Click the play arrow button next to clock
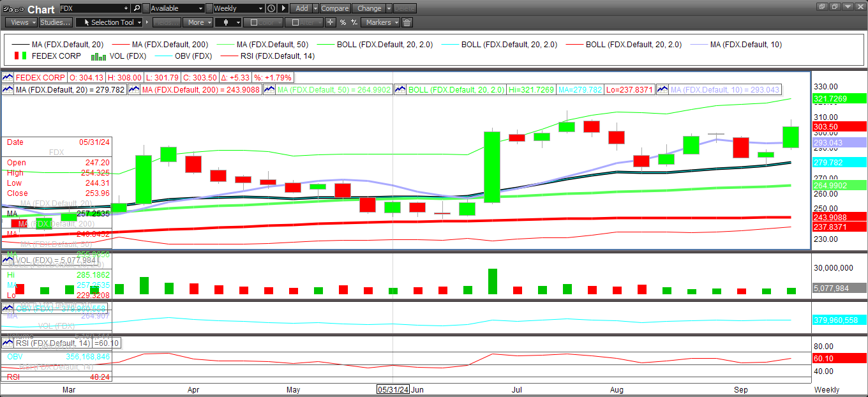 (284, 8)
